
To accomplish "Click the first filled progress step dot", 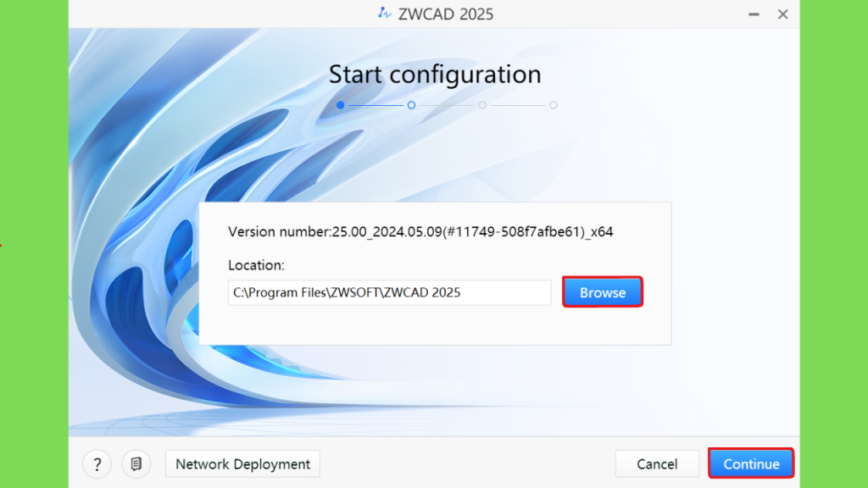I will click(341, 105).
